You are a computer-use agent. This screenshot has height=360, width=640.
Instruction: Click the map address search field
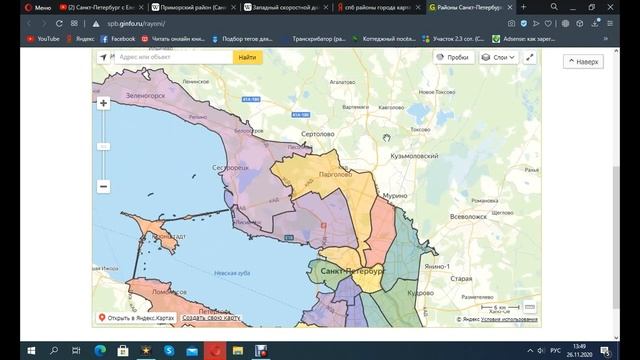(x=173, y=58)
